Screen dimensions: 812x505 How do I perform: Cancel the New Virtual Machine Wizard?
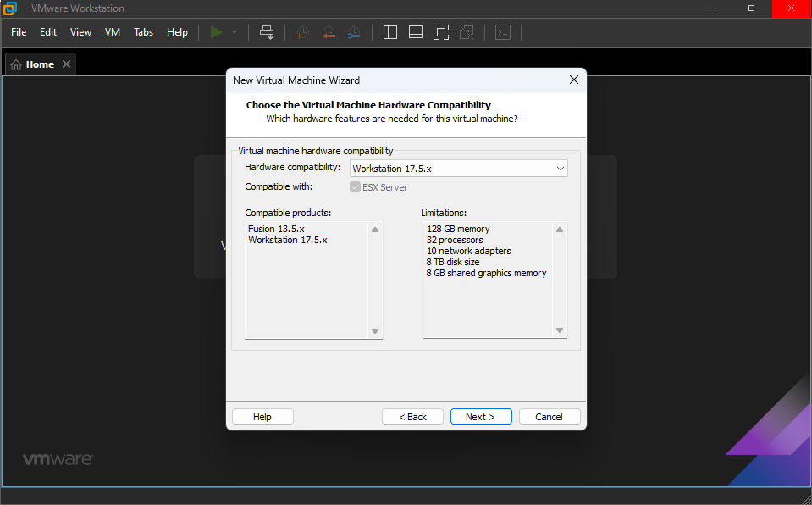point(550,417)
